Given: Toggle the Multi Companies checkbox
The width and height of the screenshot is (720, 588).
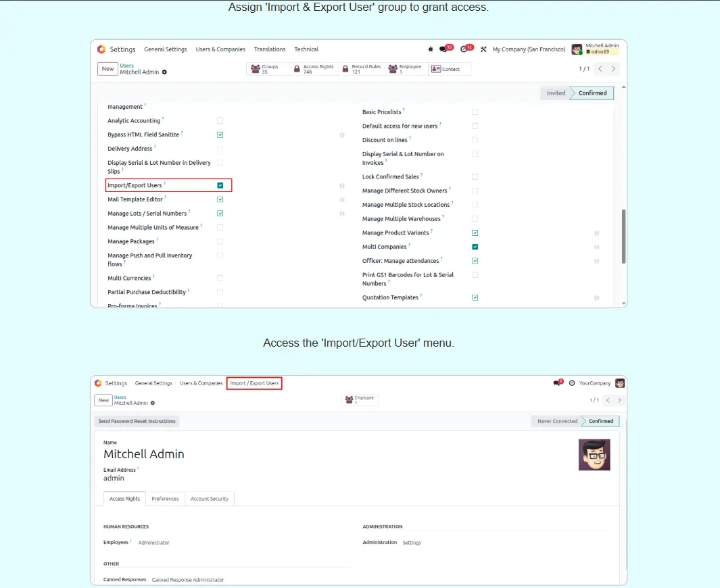Looking at the screenshot, I should 475,247.
